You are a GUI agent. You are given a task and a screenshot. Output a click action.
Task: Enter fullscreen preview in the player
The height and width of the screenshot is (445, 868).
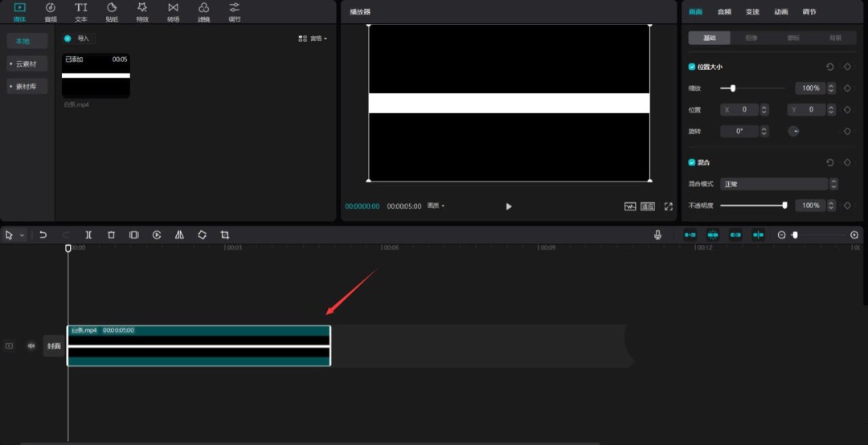pos(668,206)
